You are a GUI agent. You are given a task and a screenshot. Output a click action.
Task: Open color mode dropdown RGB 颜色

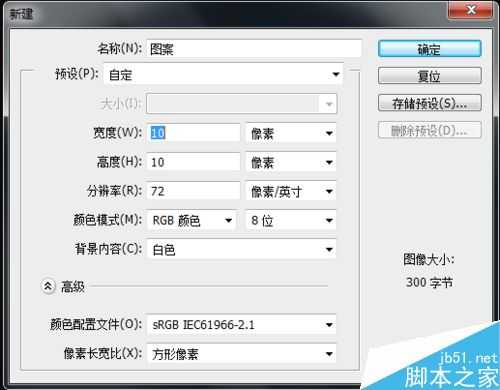[191, 220]
